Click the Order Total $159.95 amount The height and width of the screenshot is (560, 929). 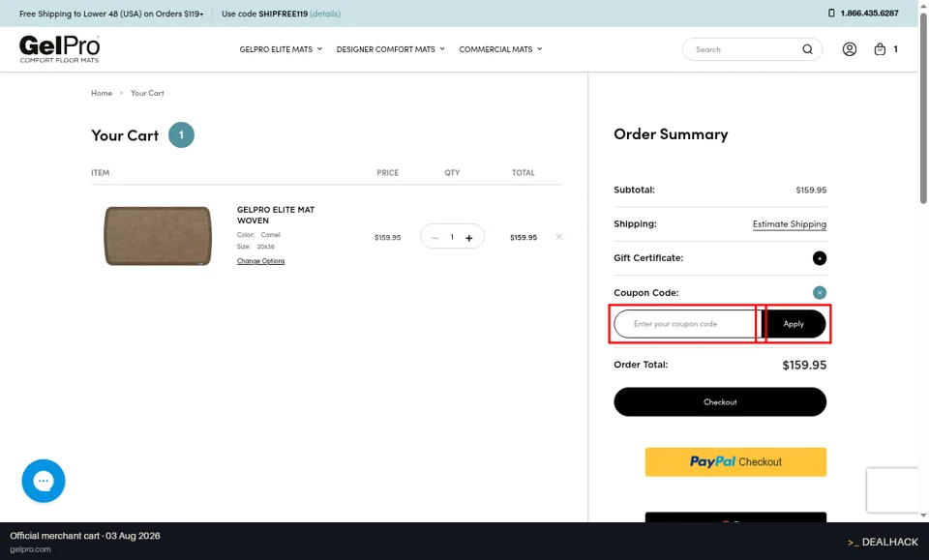pyautogui.click(x=804, y=366)
